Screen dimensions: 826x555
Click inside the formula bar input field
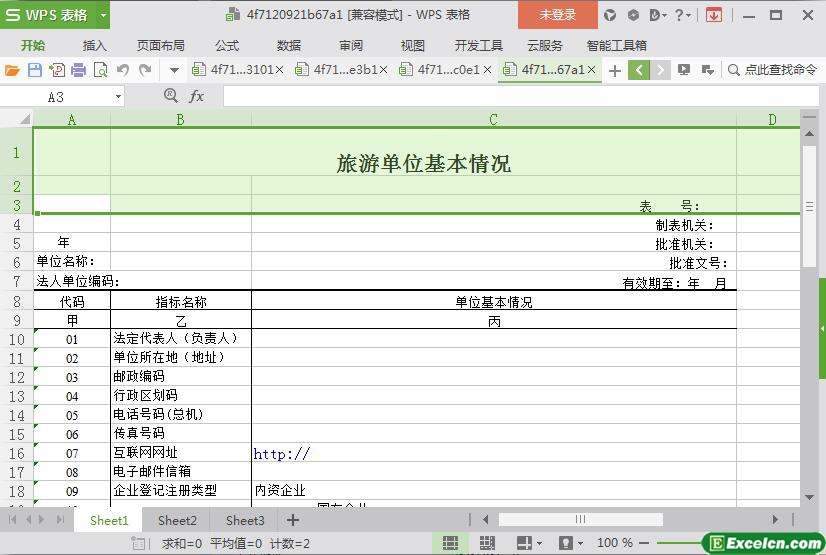pos(500,96)
